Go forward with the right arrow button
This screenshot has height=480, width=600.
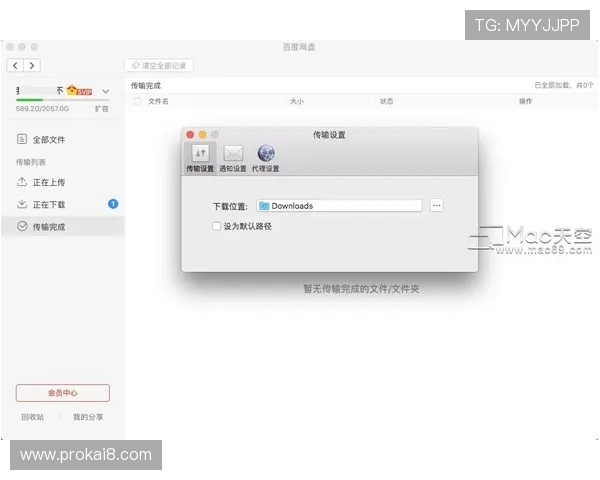(x=32, y=65)
